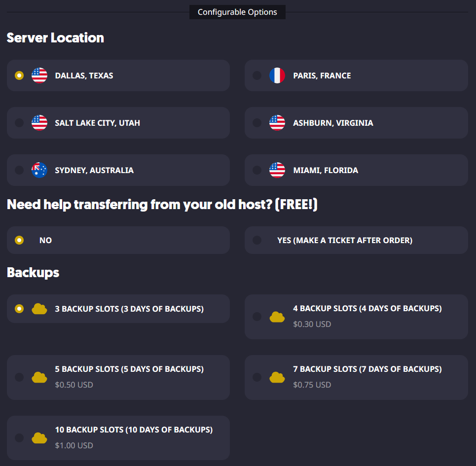Click the Miami, Florida location label
The image size is (476, 466).
[x=326, y=170]
